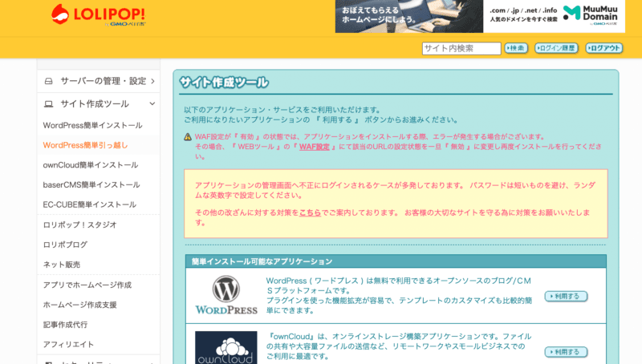Click the server icon beside サーバーの管理・設定
This screenshot has height=364, width=642.
coord(48,81)
